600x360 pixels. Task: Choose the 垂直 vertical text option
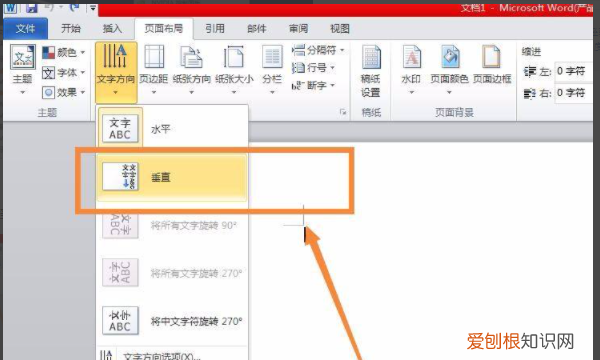(x=172, y=177)
